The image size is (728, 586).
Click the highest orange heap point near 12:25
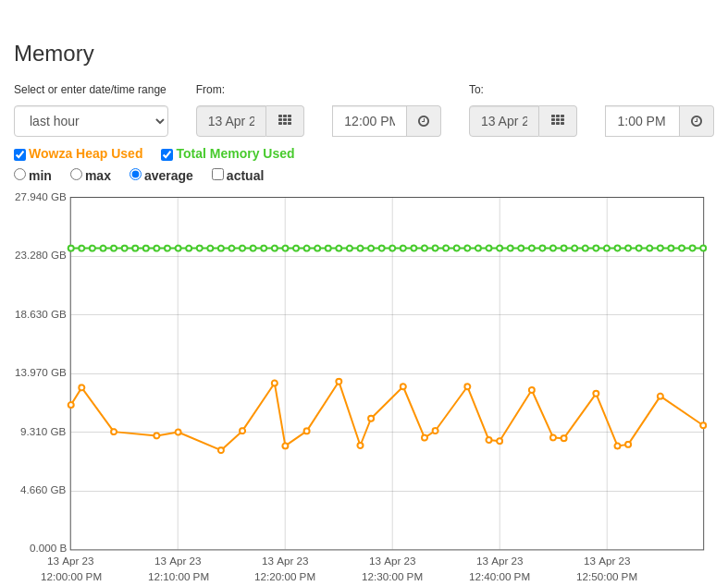click(339, 382)
